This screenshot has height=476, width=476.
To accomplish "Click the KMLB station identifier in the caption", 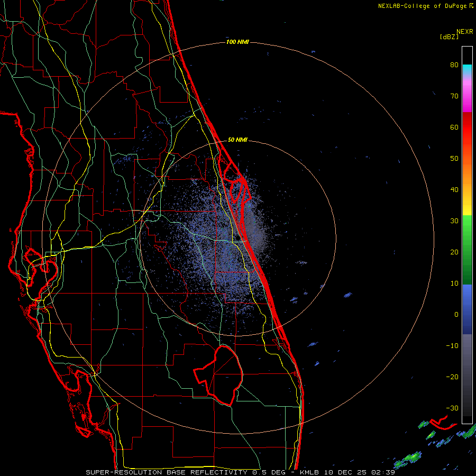I will (x=311, y=472).
